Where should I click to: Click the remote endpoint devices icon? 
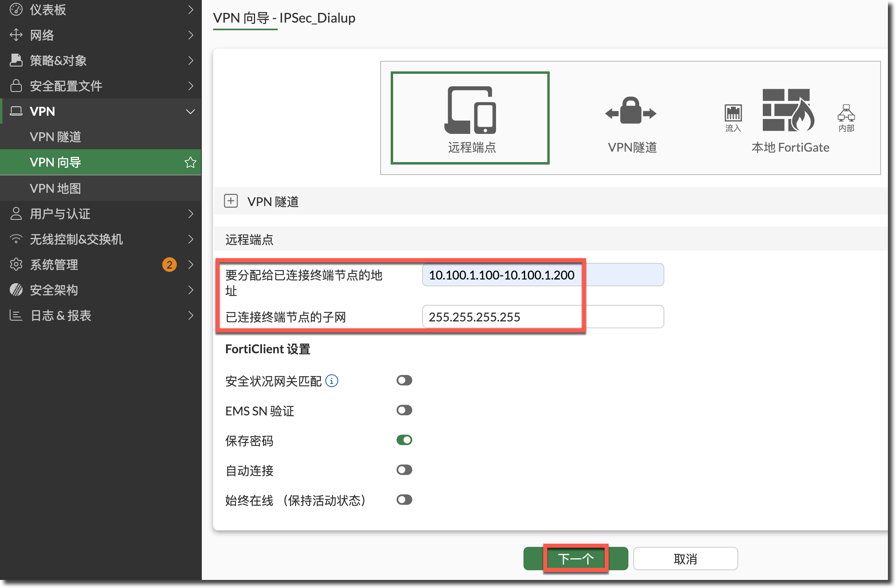pyautogui.click(x=471, y=110)
